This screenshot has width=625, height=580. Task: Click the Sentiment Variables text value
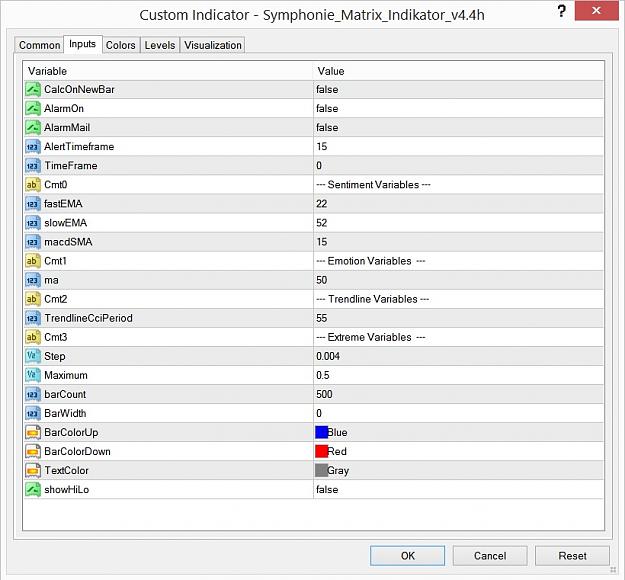[x=373, y=185]
